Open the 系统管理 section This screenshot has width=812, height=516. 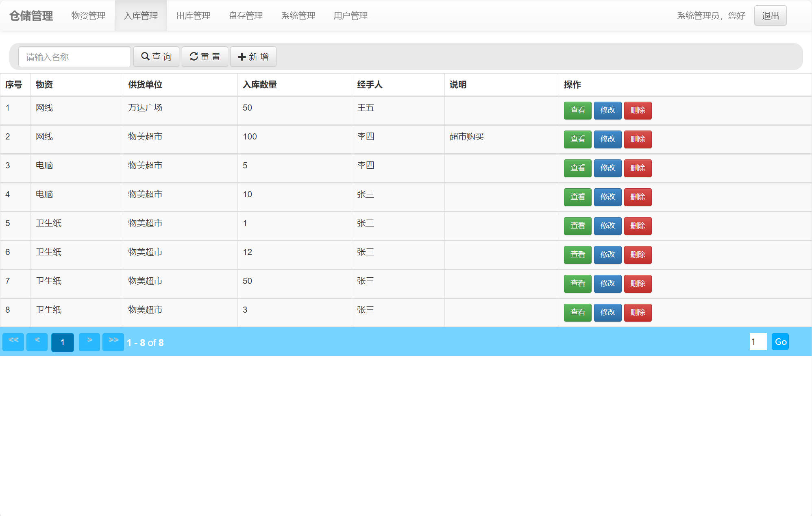(x=298, y=16)
